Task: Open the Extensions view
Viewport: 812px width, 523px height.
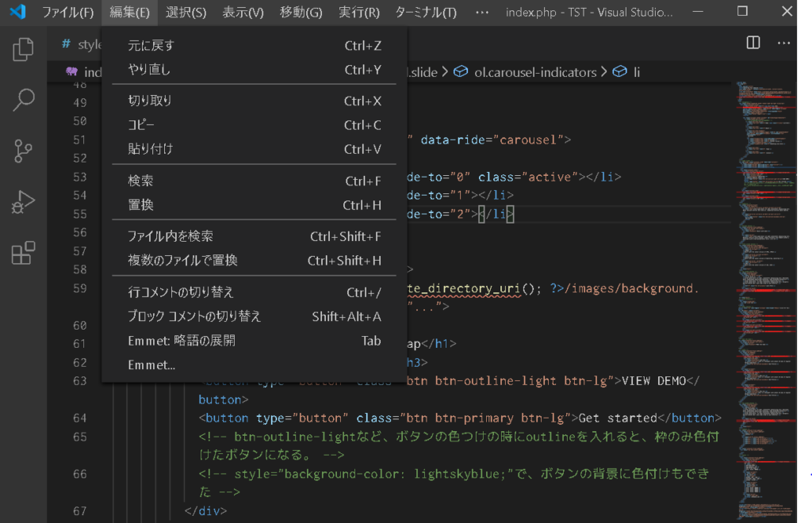Action: coord(23,253)
